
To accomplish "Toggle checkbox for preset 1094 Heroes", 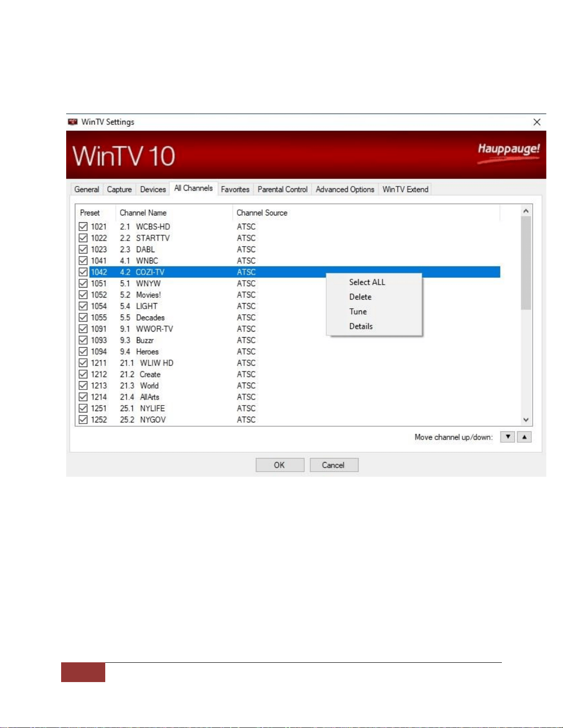I will (83, 351).
